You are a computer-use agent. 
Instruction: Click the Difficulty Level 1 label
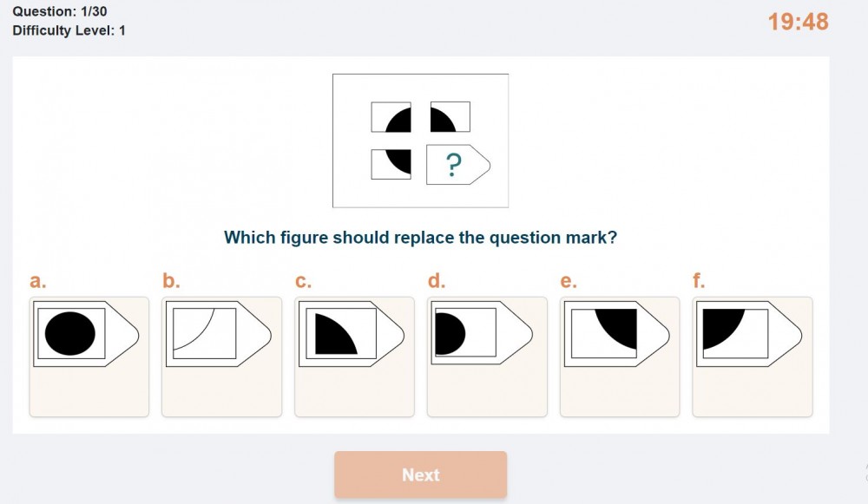pyautogui.click(x=69, y=30)
